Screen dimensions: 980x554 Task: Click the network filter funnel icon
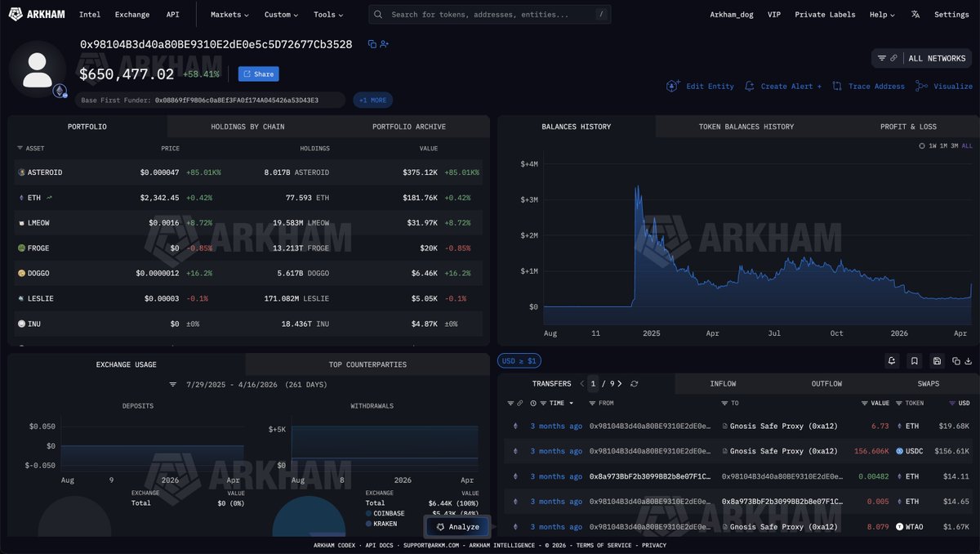882,58
